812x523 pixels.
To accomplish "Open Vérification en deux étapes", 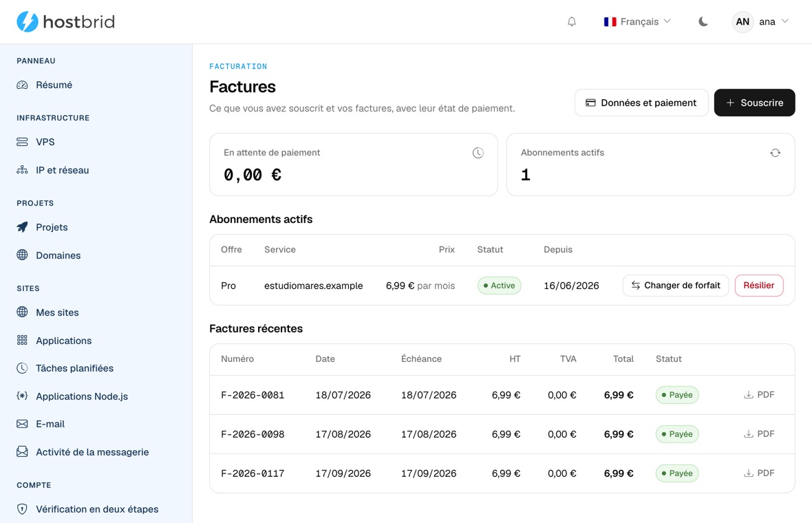I will 96,509.
